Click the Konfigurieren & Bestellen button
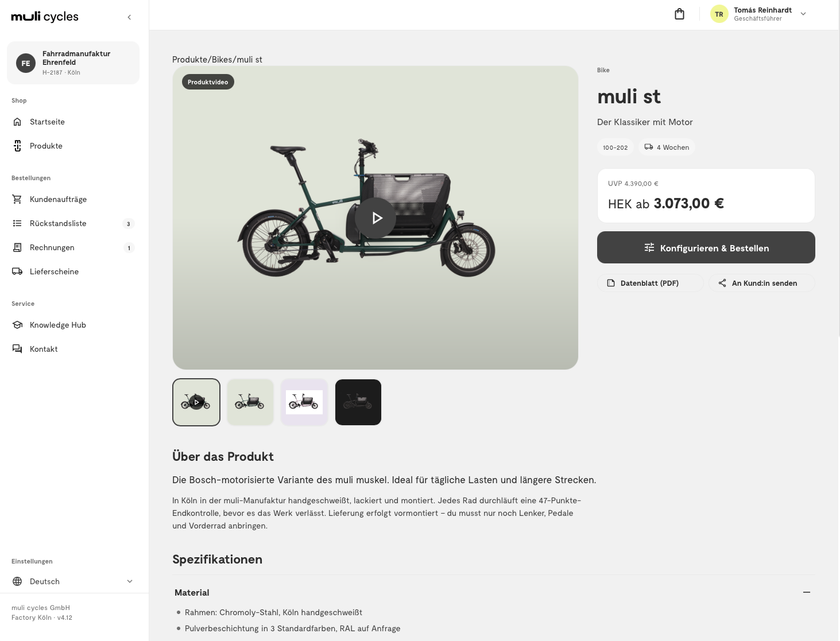Viewport: 840px width, 641px height. (706, 247)
